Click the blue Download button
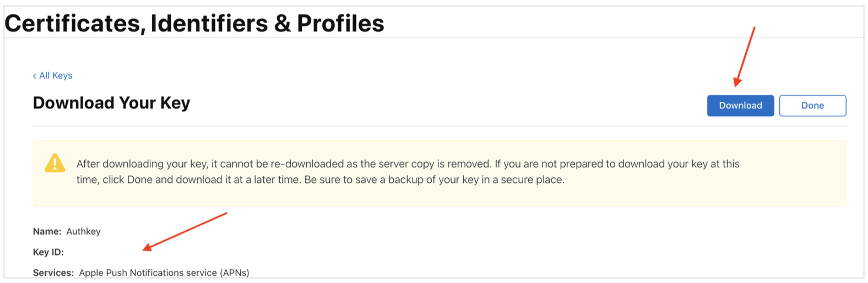 tap(740, 106)
